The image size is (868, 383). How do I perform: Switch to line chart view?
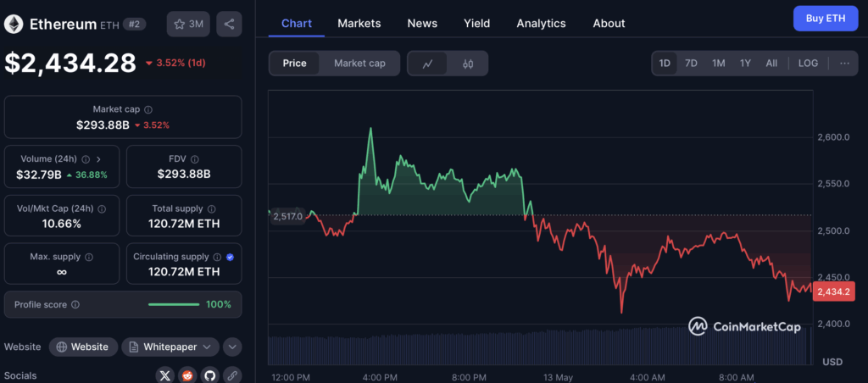(x=427, y=64)
